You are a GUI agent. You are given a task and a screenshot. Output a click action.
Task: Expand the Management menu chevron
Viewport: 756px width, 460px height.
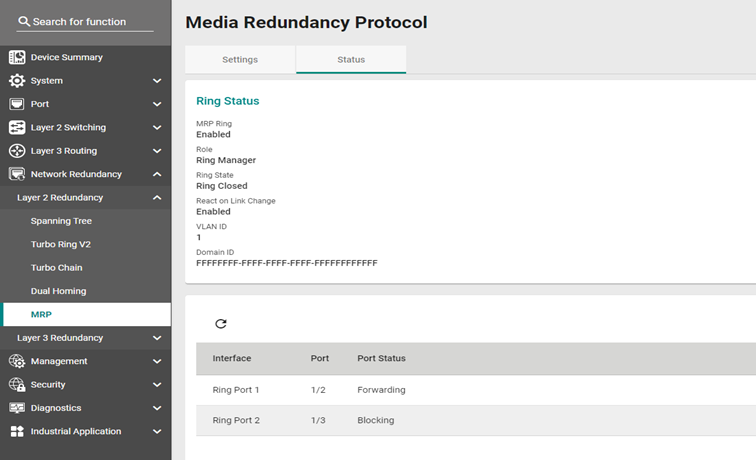(x=157, y=361)
